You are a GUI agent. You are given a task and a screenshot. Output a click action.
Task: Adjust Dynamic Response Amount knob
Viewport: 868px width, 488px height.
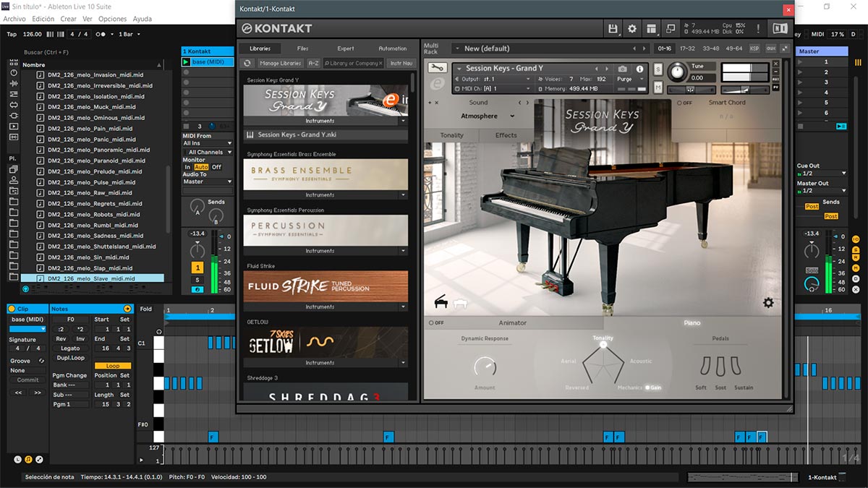click(485, 366)
